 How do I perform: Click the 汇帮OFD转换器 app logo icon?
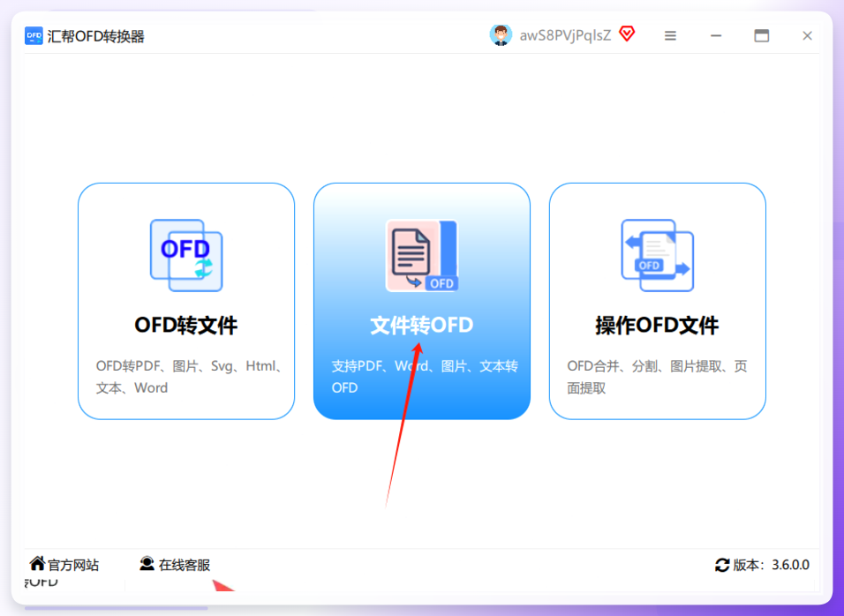click(34, 36)
